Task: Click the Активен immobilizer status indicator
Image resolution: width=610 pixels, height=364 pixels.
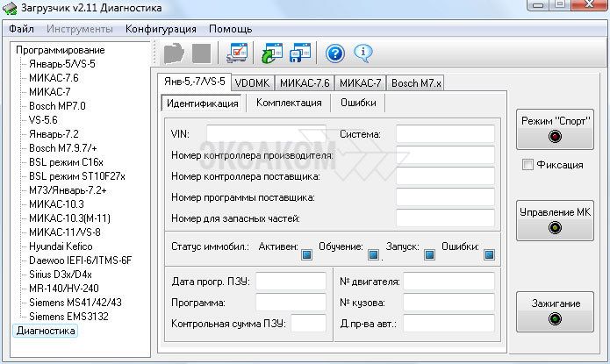Action: tap(307, 256)
